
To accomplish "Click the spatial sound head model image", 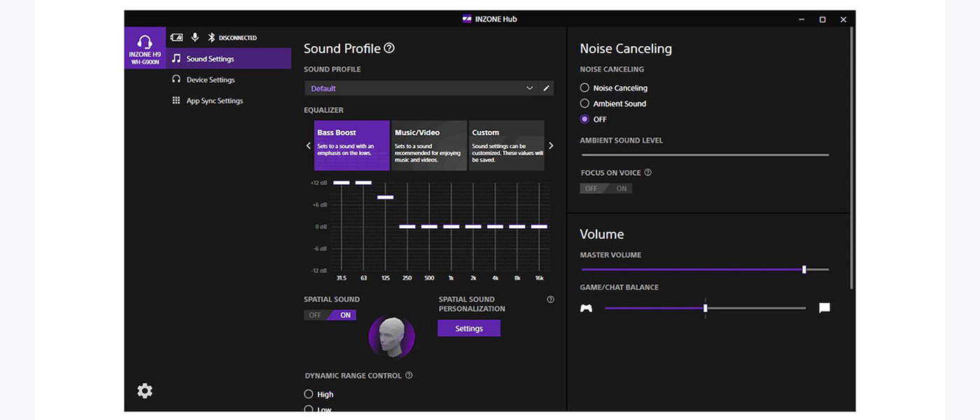I will coord(392,337).
